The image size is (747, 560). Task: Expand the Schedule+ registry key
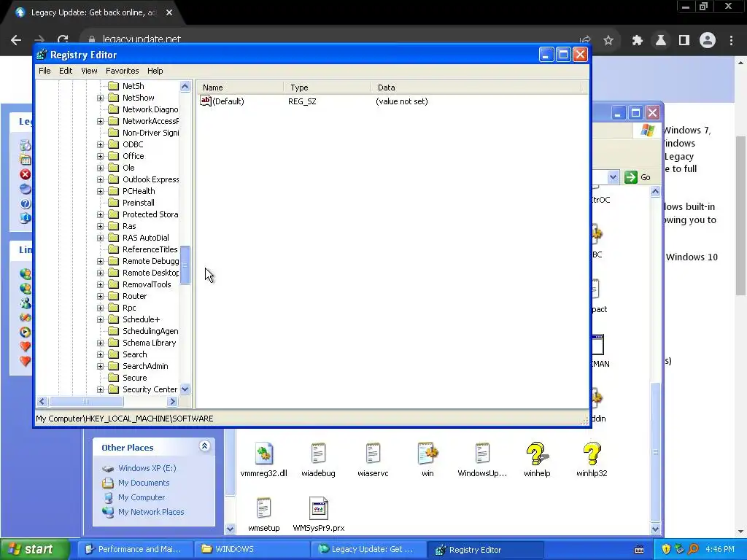(100, 319)
